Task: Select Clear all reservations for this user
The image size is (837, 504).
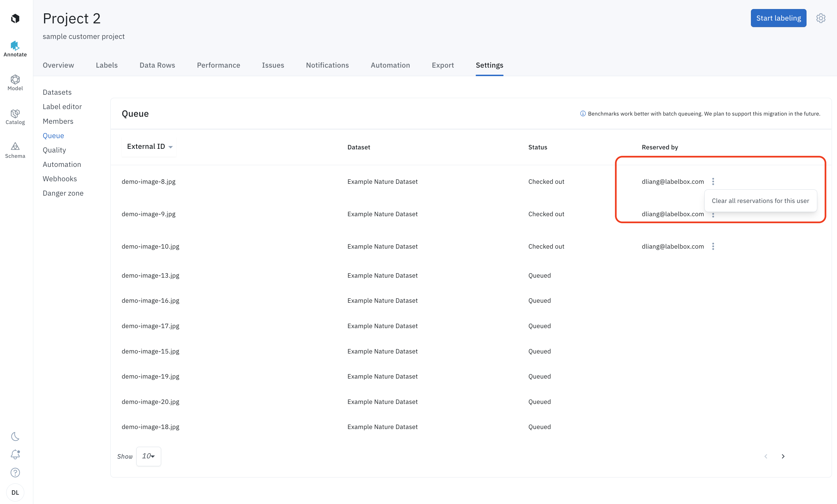Action: 760,201
